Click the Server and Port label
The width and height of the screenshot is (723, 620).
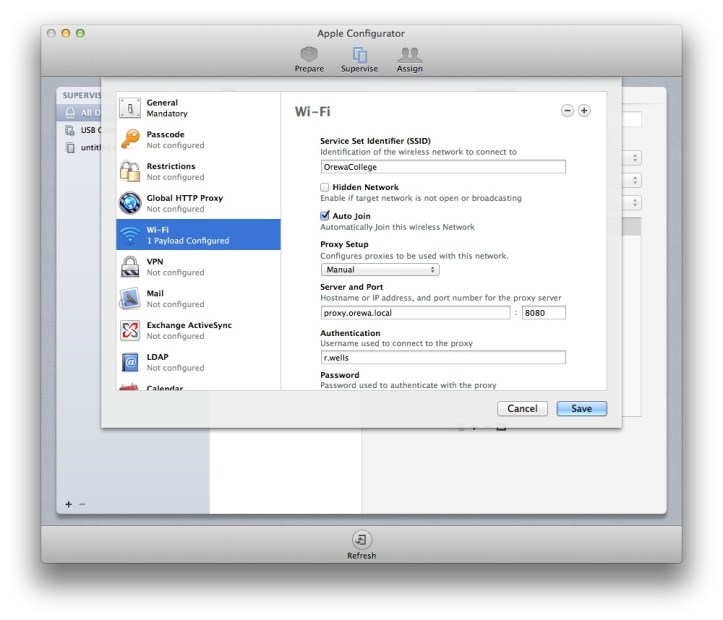351,287
